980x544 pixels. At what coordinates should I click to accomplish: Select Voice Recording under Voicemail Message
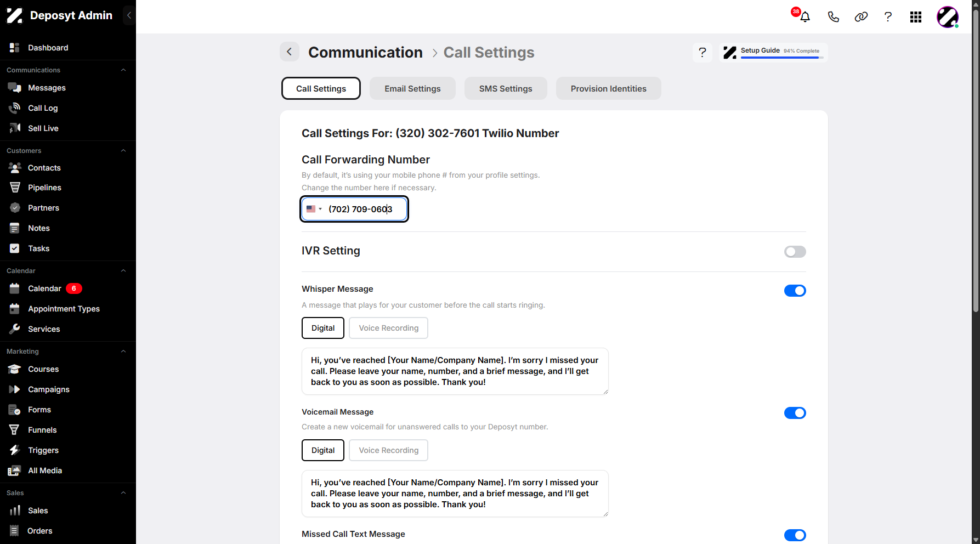click(388, 450)
